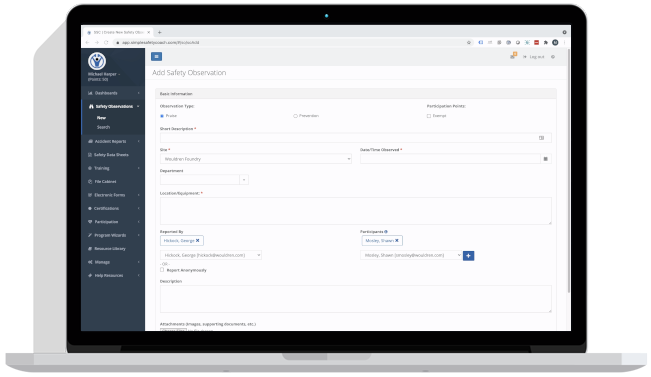Remove Mosley, Shawn participant tag

point(396,240)
